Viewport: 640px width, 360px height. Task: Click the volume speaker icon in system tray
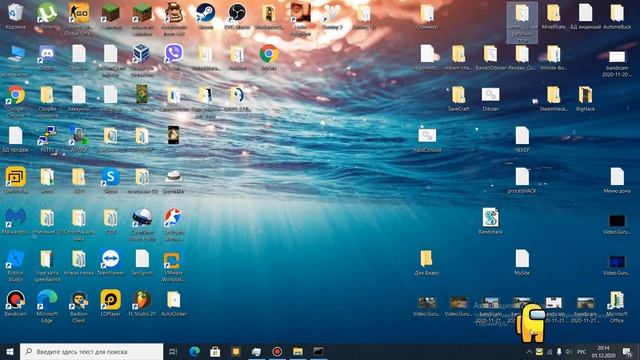coord(568,351)
